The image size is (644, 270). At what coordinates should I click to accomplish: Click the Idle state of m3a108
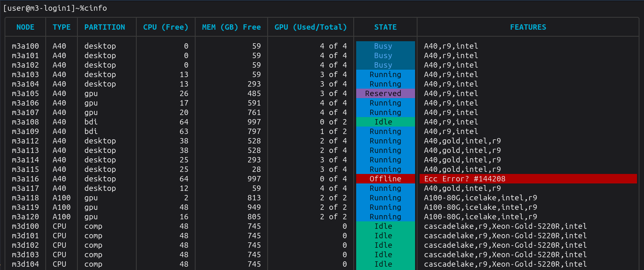click(x=383, y=122)
